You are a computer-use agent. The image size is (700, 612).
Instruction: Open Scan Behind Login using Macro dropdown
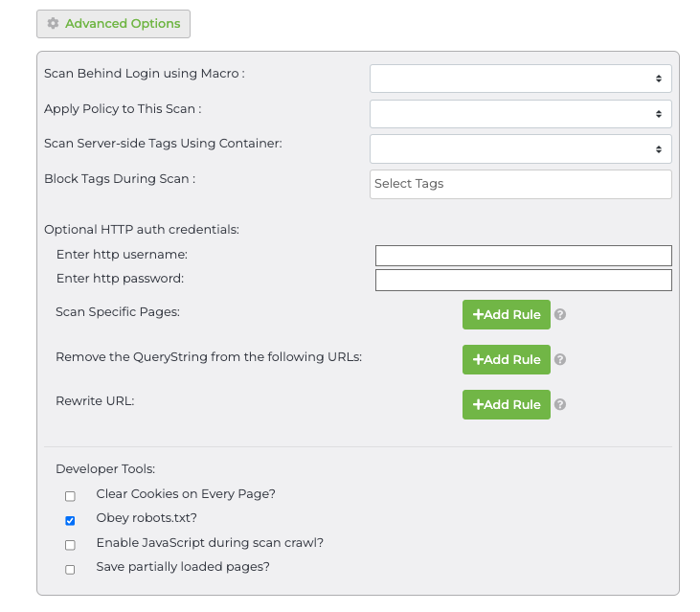[x=520, y=79]
